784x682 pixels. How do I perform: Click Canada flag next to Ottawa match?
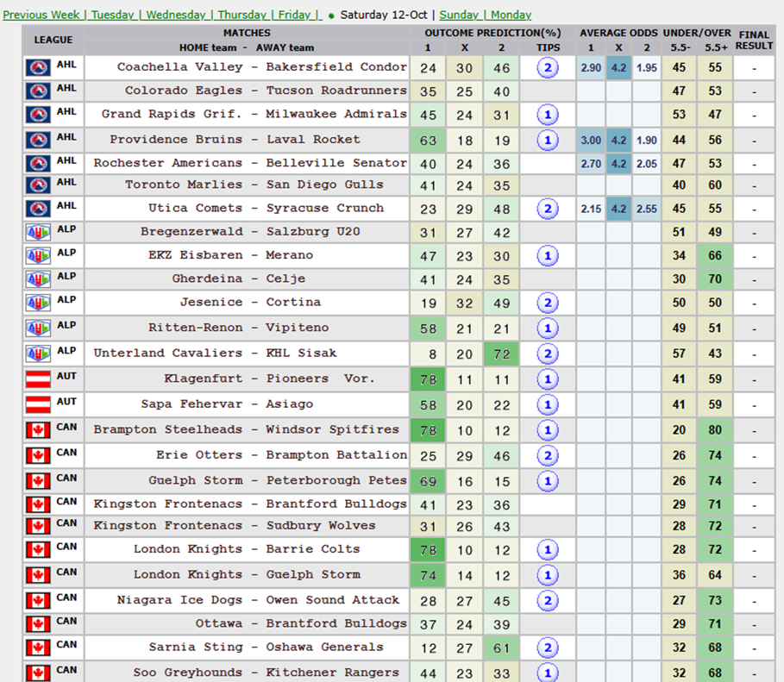click(x=38, y=623)
